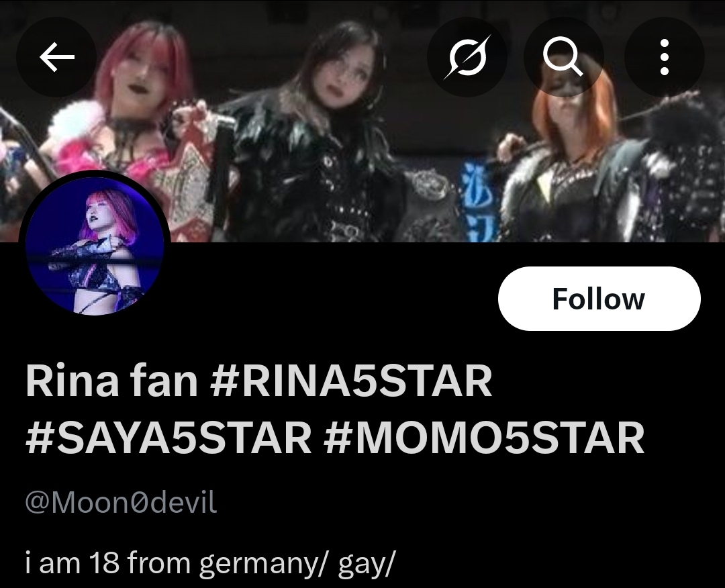The width and height of the screenshot is (725, 588).
Task: Click the 'Rina fan' display name text
Action: coord(112,381)
